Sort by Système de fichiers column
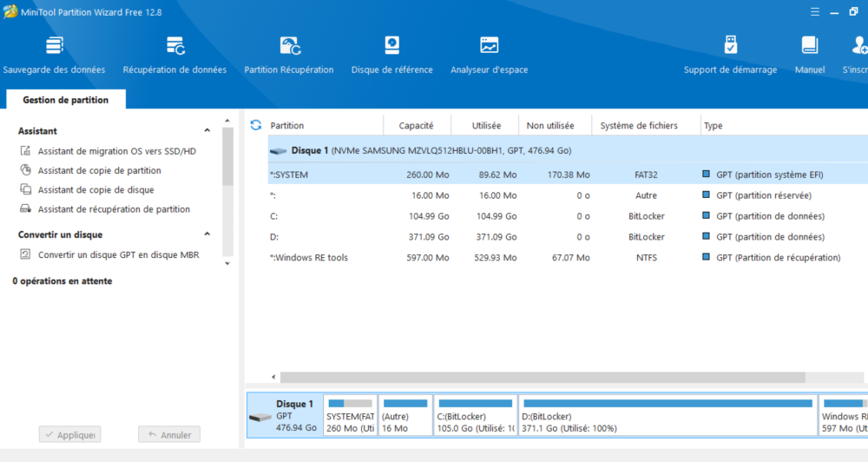This screenshot has width=868, height=462. [638, 126]
